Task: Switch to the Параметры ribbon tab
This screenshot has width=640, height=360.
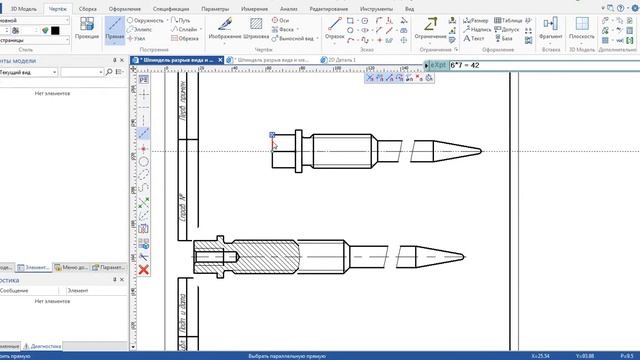Action: pos(215,9)
